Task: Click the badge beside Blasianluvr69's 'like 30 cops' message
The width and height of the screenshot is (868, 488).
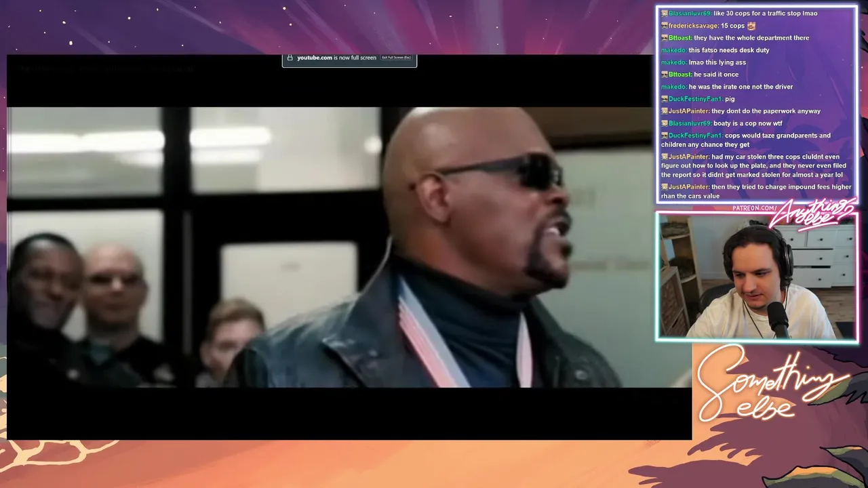Action: click(x=665, y=14)
